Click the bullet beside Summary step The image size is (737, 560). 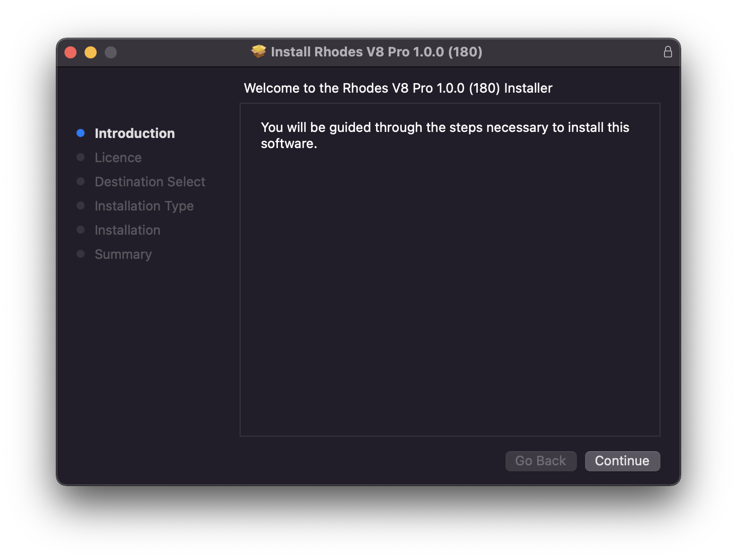tap(81, 254)
